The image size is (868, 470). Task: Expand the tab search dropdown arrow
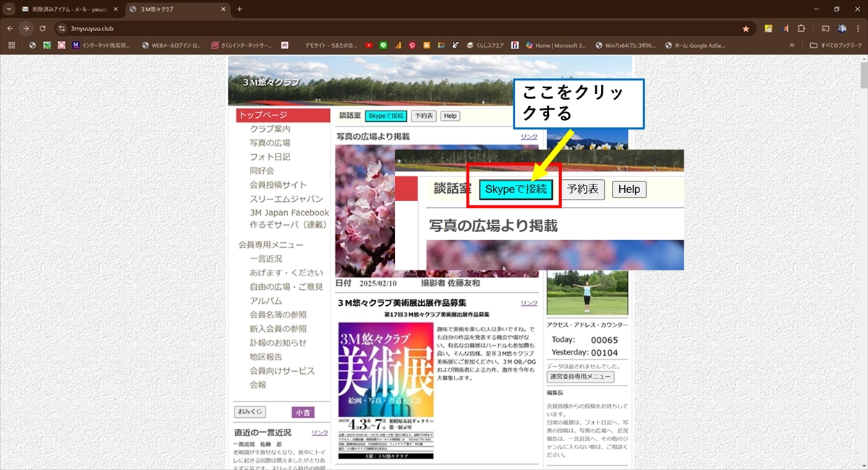tap(9, 9)
